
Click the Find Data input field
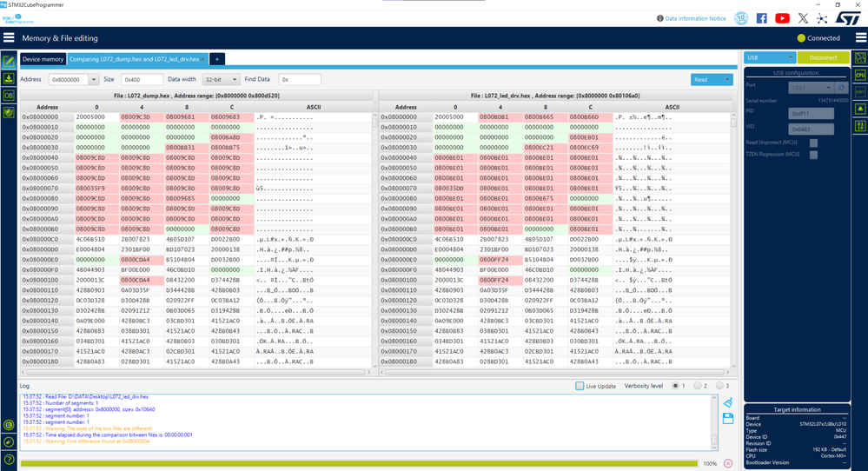pos(300,80)
